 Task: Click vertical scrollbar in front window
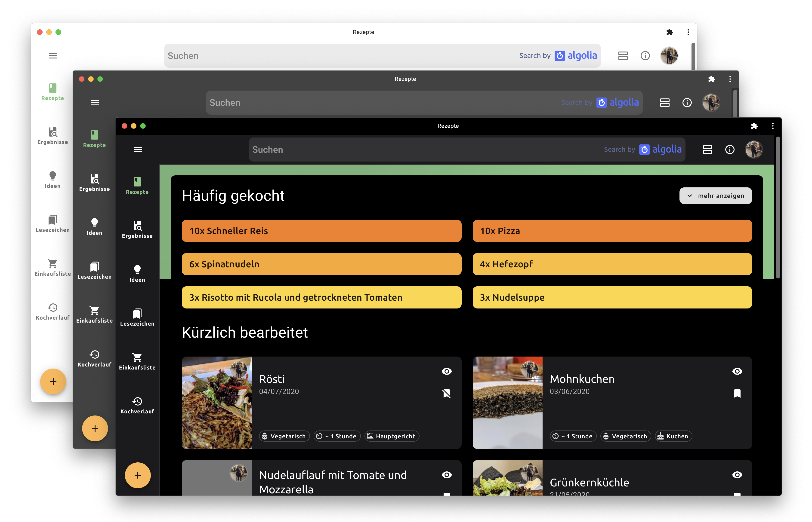[778, 208]
